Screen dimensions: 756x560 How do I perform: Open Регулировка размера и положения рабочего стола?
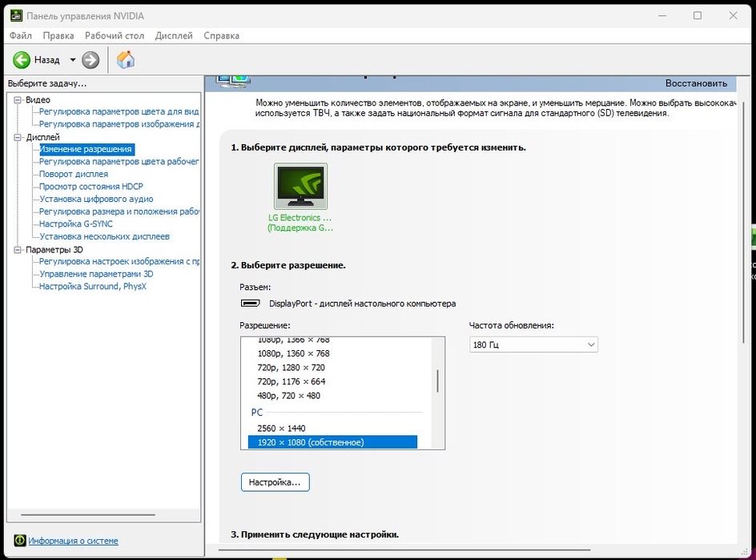119,212
